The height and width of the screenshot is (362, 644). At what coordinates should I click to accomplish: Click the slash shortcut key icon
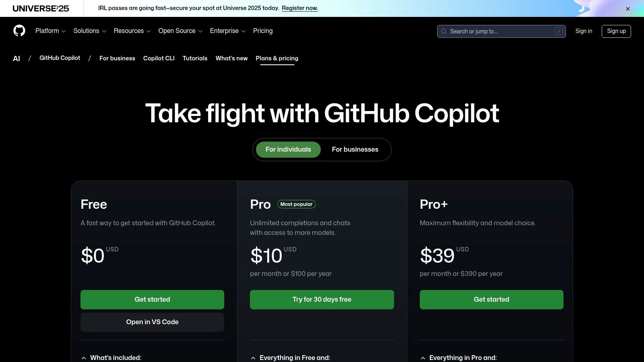coord(559,31)
